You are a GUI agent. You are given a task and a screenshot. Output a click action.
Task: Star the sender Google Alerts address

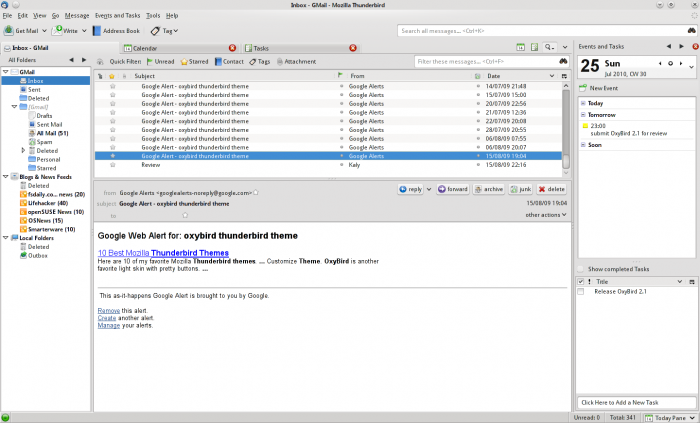point(256,193)
